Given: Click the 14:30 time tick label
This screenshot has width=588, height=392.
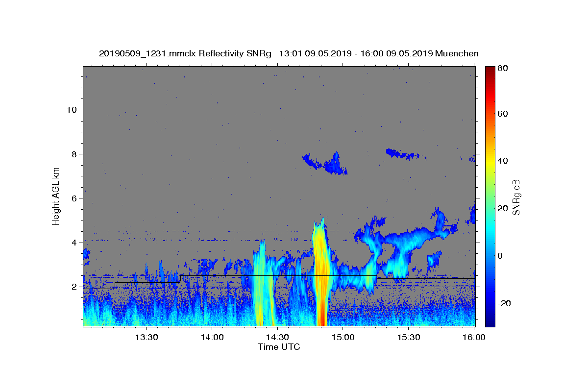Looking at the screenshot, I should click(277, 337).
